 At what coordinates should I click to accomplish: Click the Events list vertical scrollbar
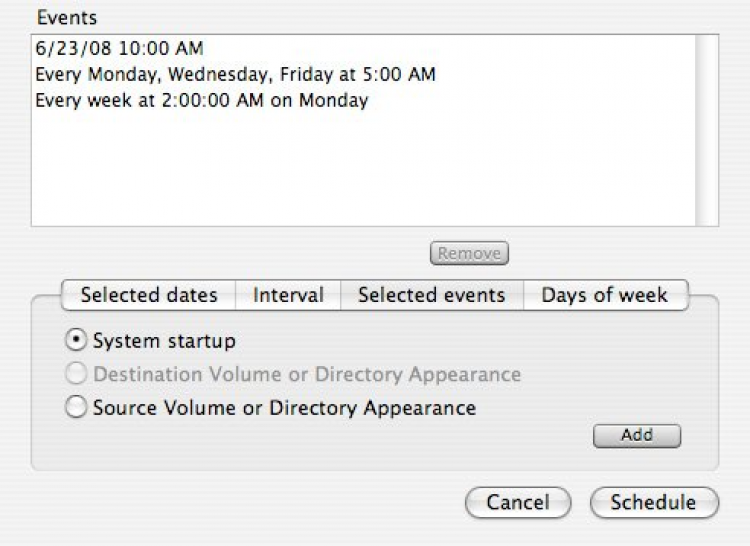pyautogui.click(x=707, y=130)
